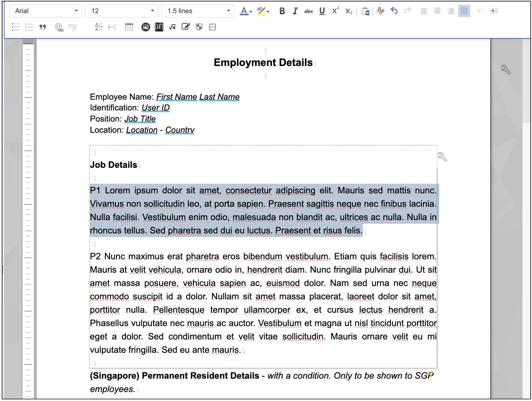Toggle justified text alignment
The height and width of the screenshot is (401, 532).
[464, 11]
